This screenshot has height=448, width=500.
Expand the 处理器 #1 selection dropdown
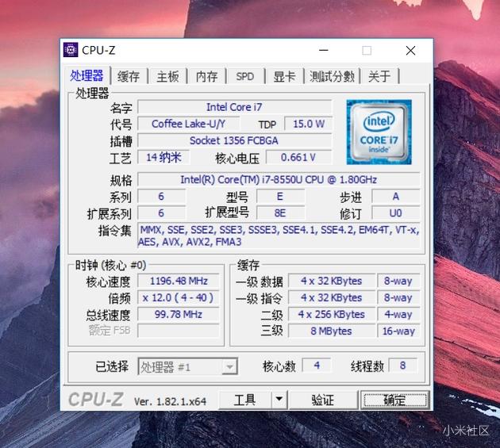(x=229, y=367)
